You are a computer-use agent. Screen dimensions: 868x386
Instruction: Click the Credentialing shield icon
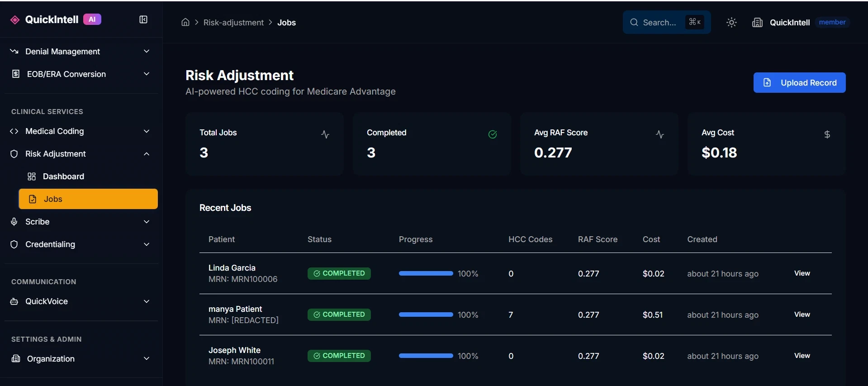14,244
